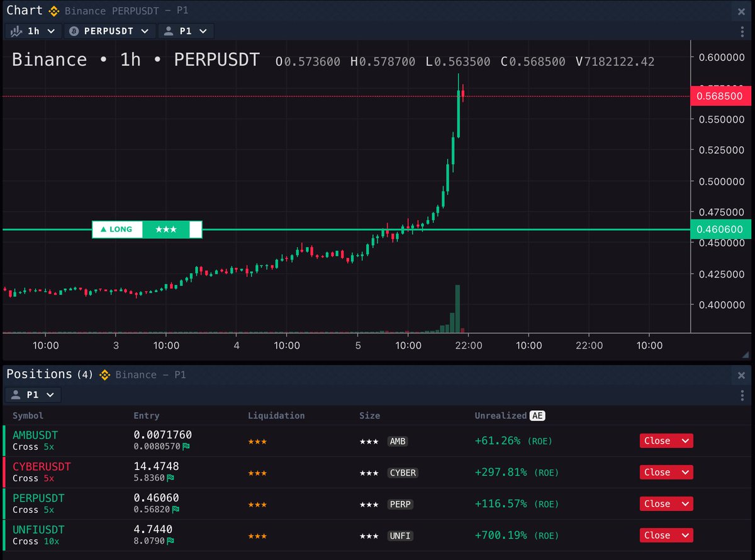
Task: Click the hidden stars on LONG marker
Action: tap(165, 230)
